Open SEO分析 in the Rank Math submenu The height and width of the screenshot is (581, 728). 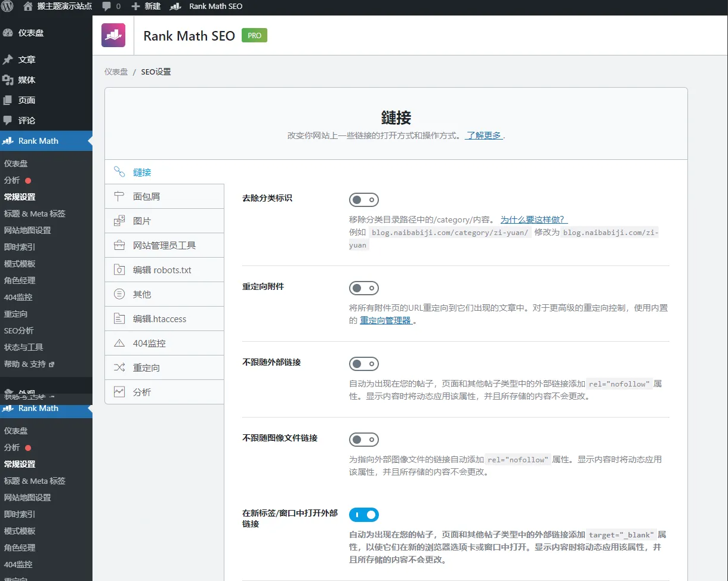[x=19, y=330]
